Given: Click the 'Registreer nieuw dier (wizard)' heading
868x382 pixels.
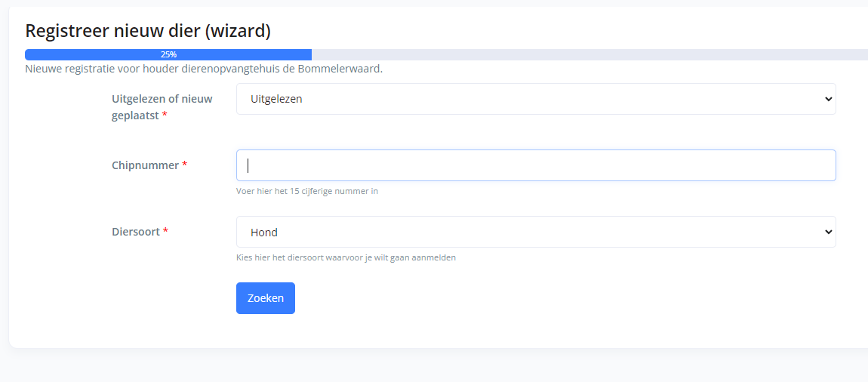Looking at the screenshot, I should click(x=148, y=31).
